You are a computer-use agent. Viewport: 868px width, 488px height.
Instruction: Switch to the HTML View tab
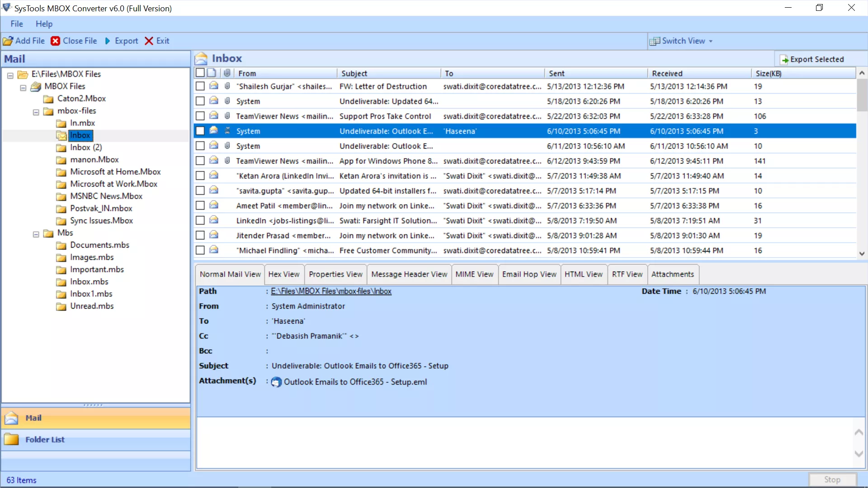tap(583, 274)
